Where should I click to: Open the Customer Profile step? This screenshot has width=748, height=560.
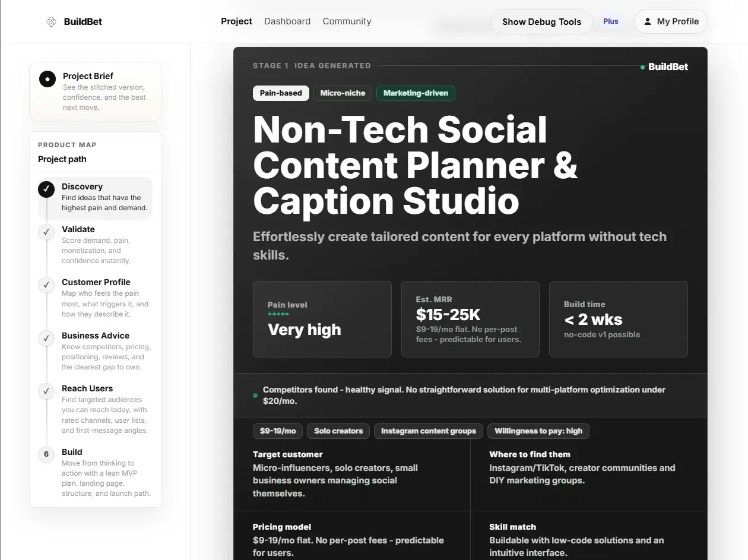point(95,298)
